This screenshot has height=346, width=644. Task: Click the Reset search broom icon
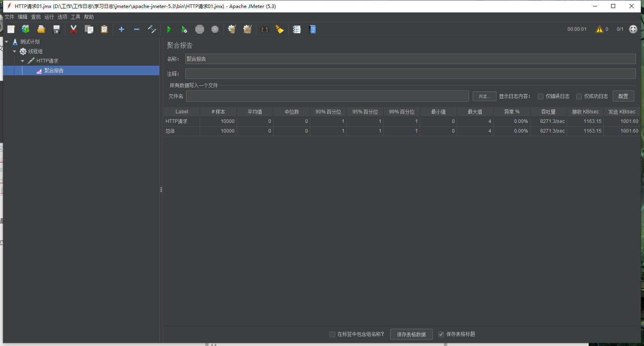[x=279, y=29]
